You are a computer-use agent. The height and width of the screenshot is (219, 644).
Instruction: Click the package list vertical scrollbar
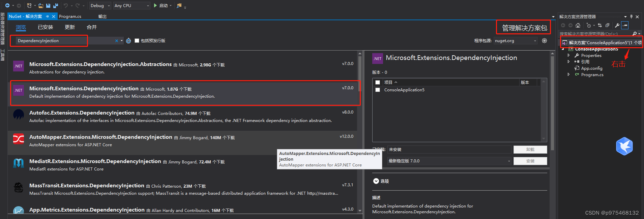click(x=360, y=131)
